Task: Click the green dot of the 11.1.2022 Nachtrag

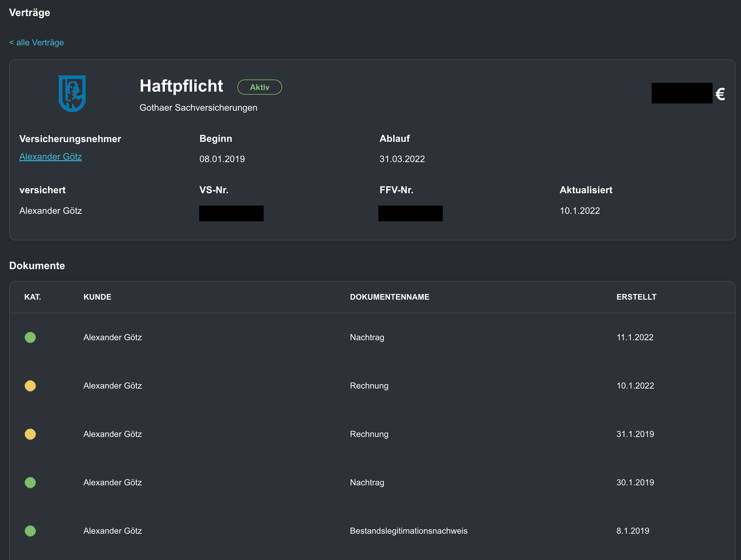Action: coord(30,337)
